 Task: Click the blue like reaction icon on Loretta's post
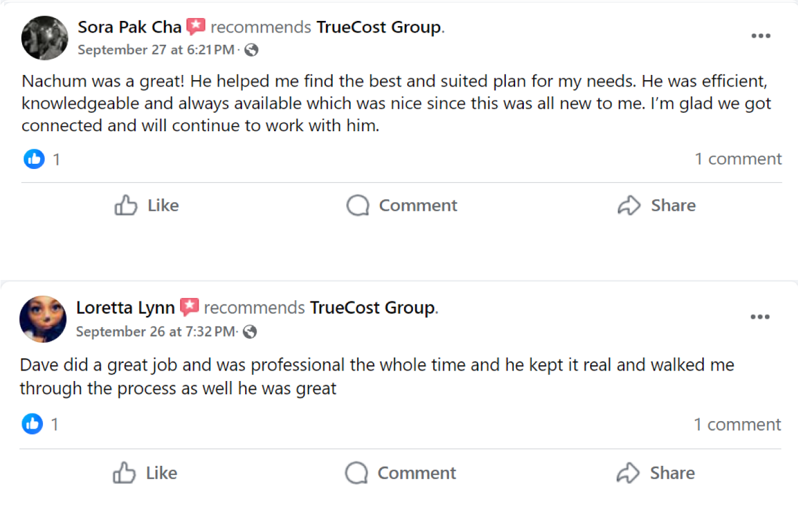33,424
